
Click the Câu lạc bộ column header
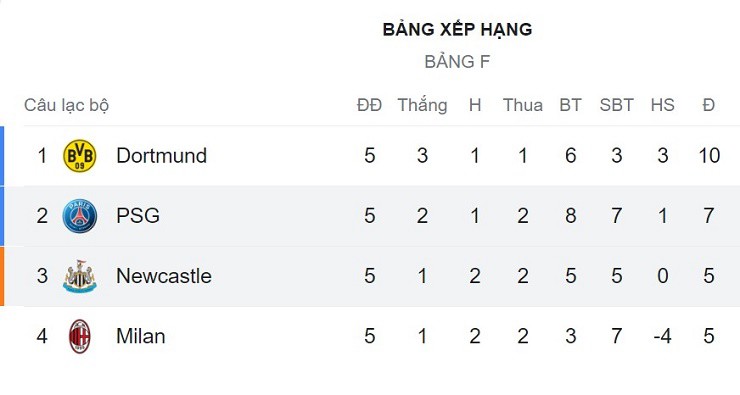[x=67, y=105]
